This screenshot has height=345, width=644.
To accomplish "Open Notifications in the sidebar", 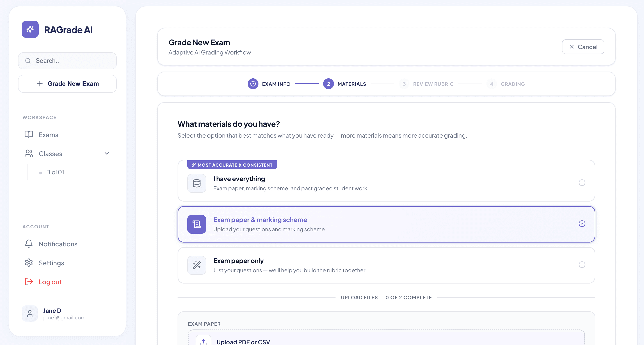I will (x=67, y=244).
